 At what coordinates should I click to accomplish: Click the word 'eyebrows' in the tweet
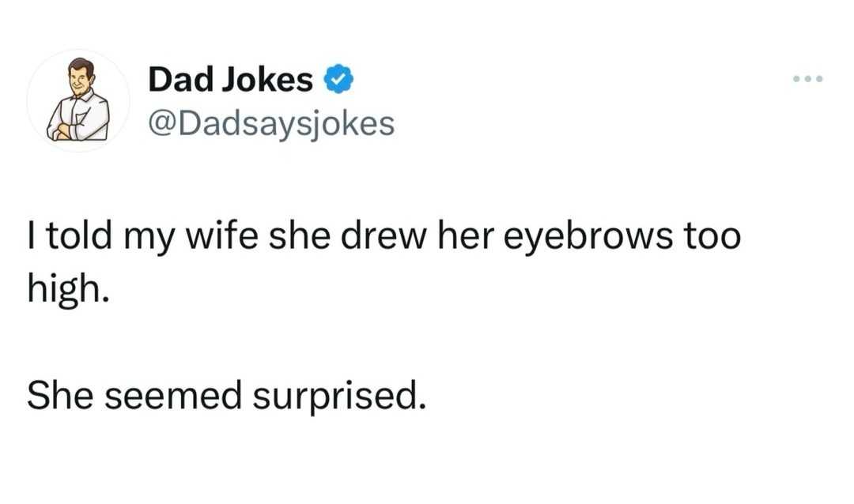588,238
